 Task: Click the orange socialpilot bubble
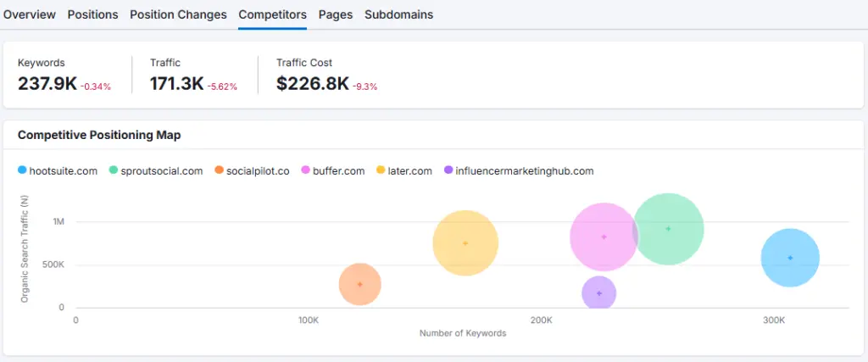360,285
